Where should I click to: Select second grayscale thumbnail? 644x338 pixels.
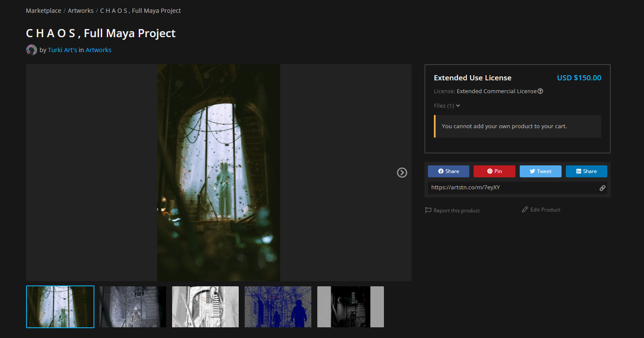133,307
